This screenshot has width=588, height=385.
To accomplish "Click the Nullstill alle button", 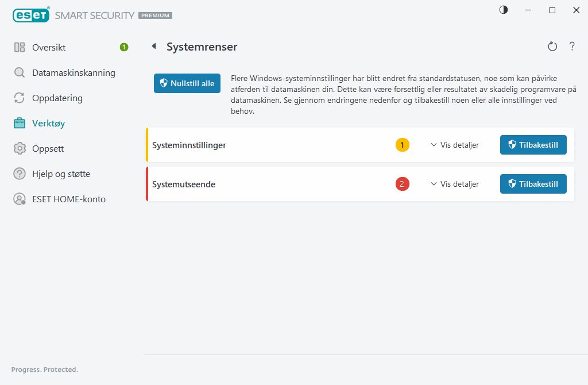I will coord(187,83).
